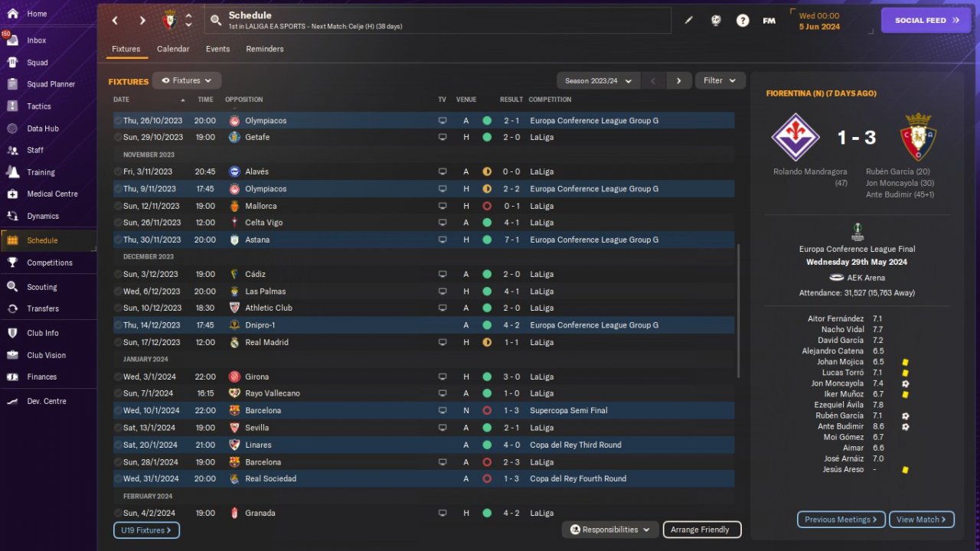Click the View Match button

tap(922, 520)
